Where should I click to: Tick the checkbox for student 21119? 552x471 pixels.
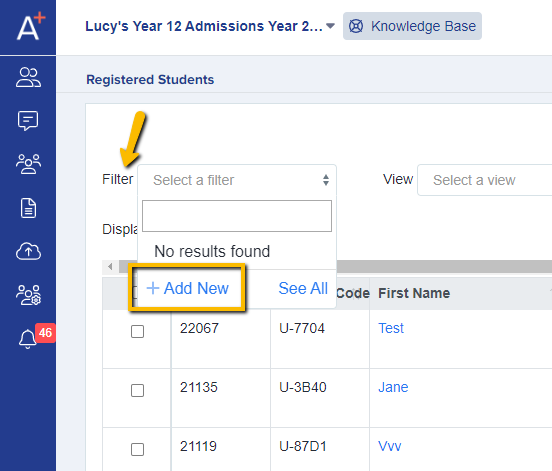(x=137, y=449)
